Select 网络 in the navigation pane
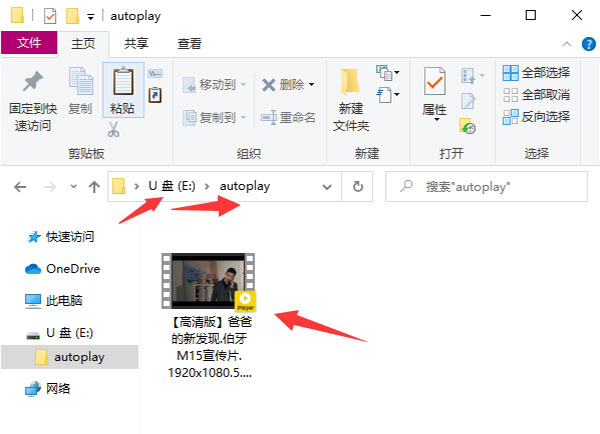The height and width of the screenshot is (434, 600). tap(48, 389)
